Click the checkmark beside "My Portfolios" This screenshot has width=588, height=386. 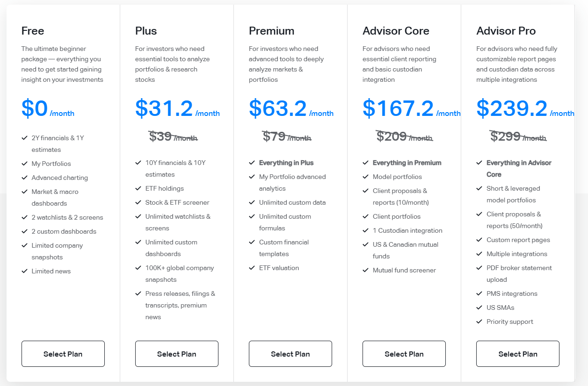(24, 164)
